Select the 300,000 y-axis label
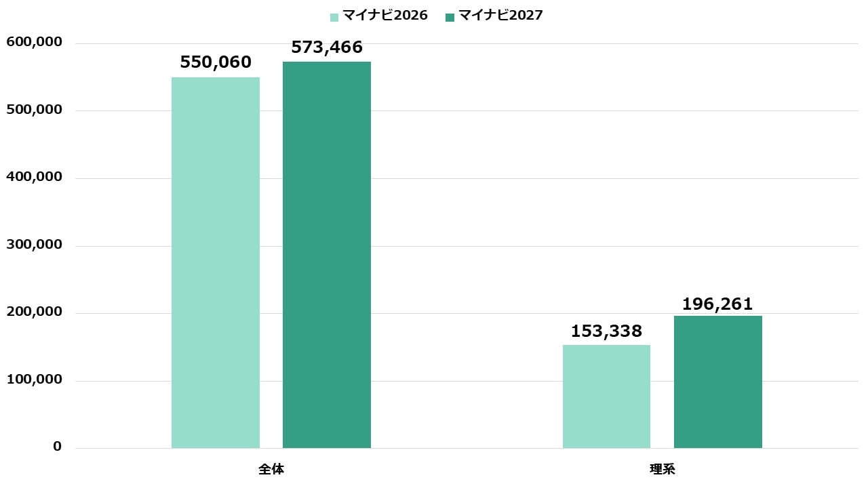The image size is (868, 488). click(x=34, y=245)
